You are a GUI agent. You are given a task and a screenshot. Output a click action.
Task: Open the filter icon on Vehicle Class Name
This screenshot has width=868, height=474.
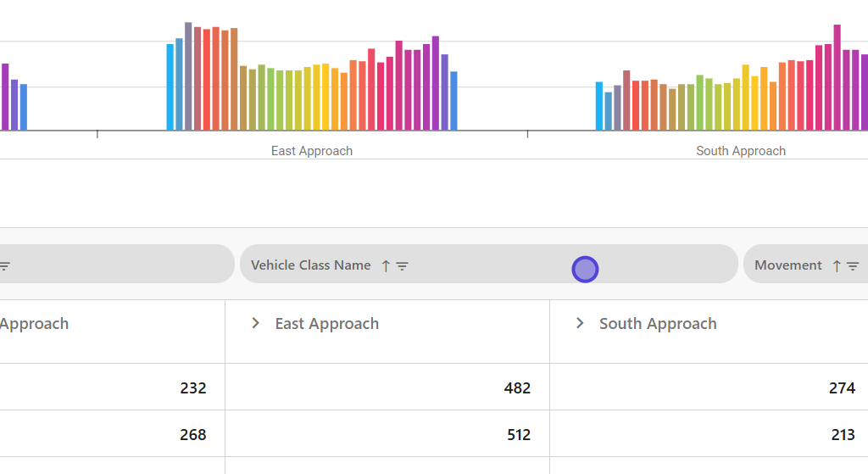(403, 266)
